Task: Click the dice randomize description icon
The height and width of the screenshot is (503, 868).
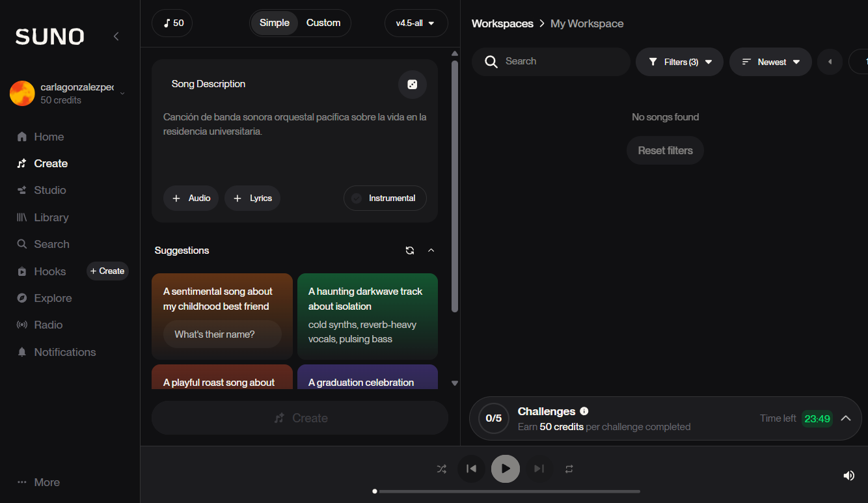Action: (x=412, y=85)
